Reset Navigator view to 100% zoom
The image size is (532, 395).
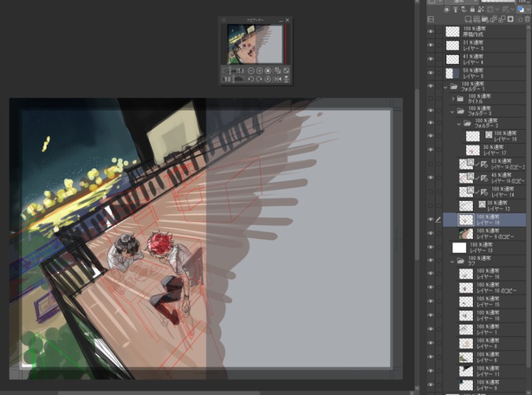(268, 70)
